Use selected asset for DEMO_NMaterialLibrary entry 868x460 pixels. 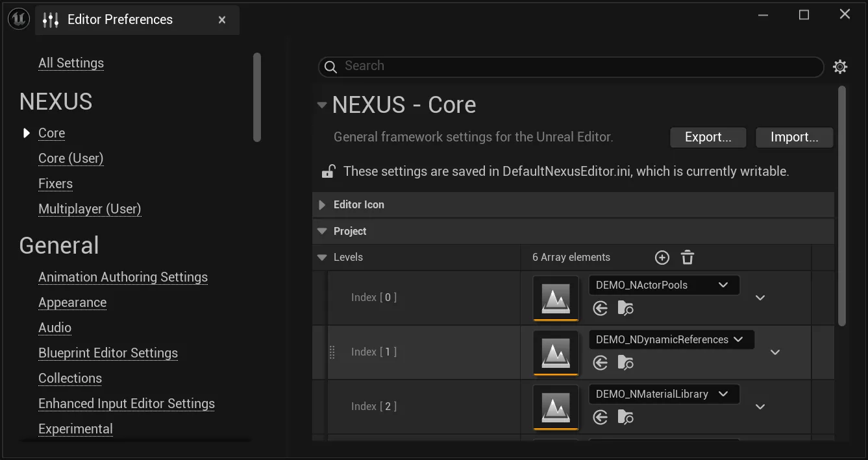599,417
